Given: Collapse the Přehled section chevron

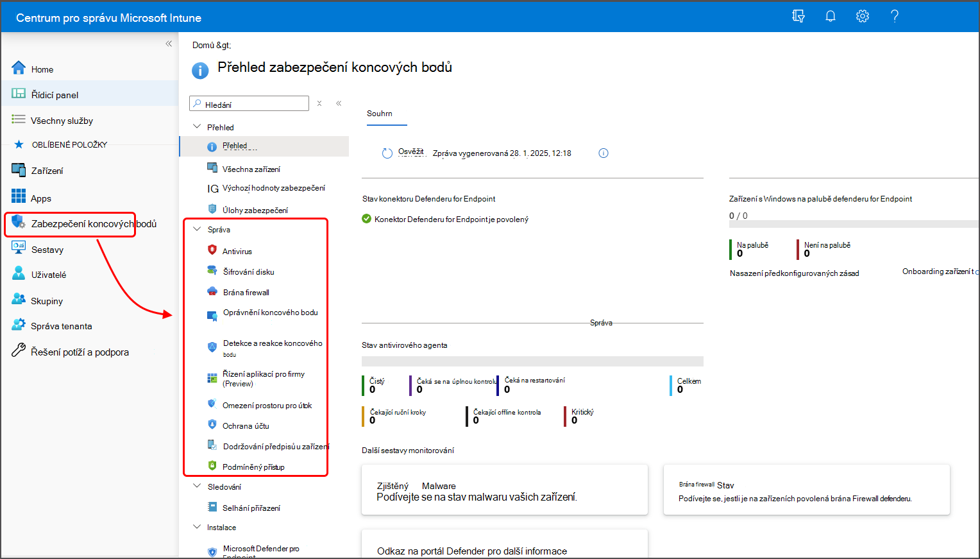Looking at the screenshot, I should pyautogui.click(x=197, y=126).
